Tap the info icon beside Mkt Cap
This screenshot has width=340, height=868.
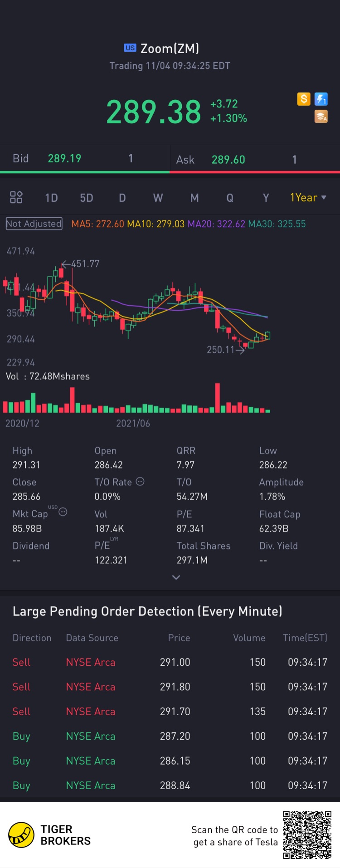click(x=63, y=512)
